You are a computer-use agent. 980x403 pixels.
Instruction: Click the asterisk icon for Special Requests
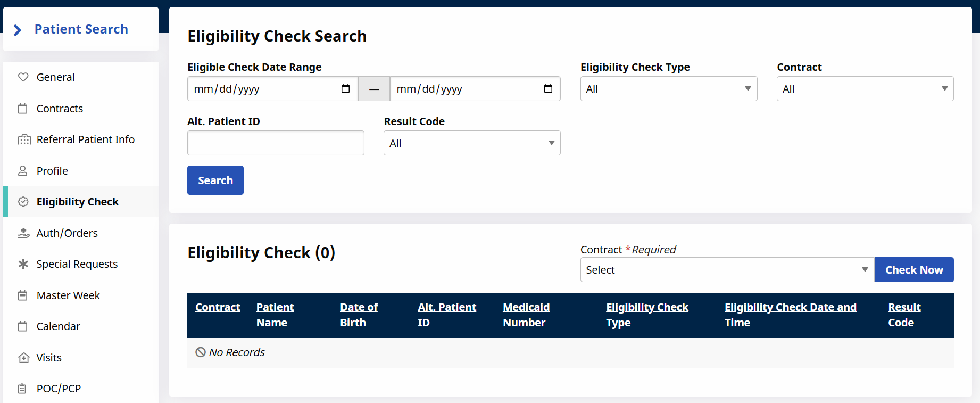[x=23, y=264]
